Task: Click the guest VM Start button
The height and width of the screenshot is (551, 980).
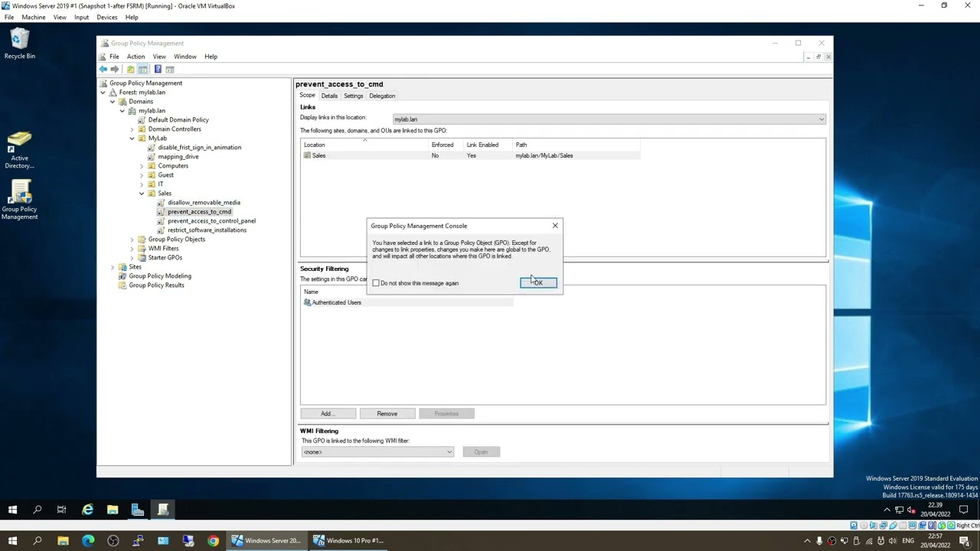Action: coord(12,510)
